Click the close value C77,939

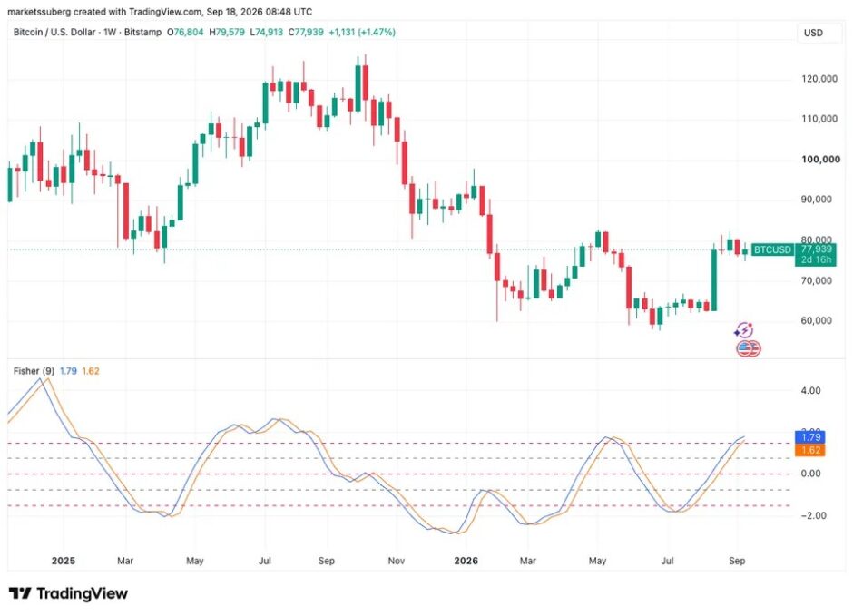coord(306,32)
